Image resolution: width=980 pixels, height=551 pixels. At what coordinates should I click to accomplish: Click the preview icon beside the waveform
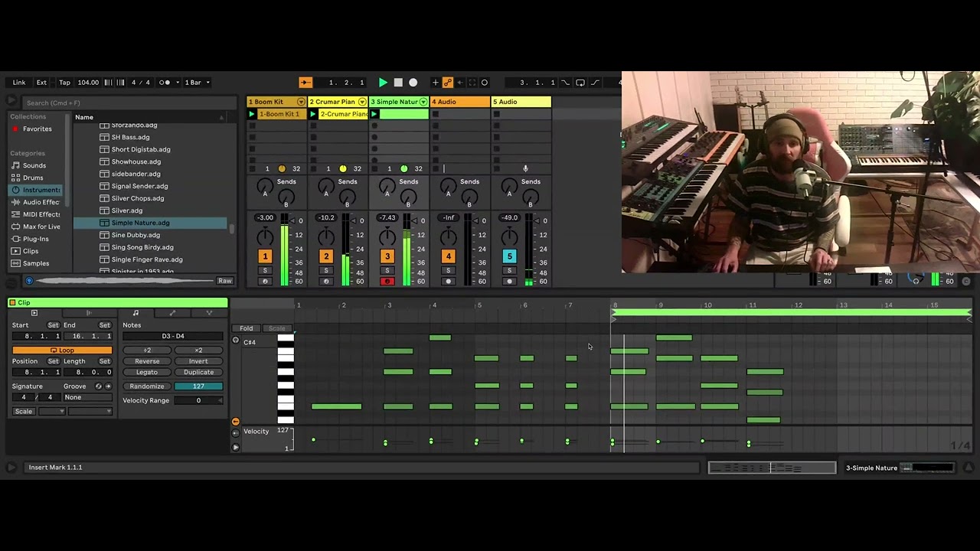point(29,281)
